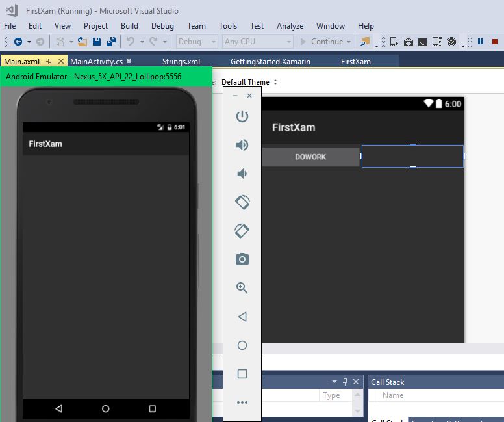Click the Save All icon

(111, 42)
